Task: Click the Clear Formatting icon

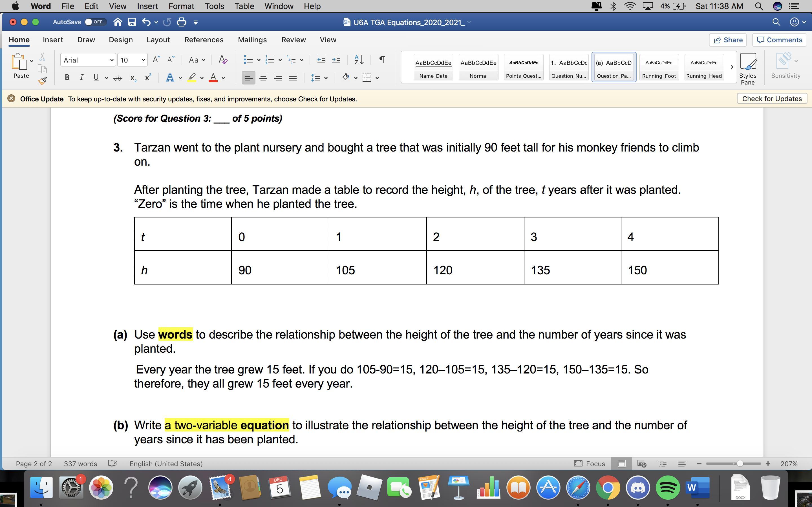Action: (223, 60)
